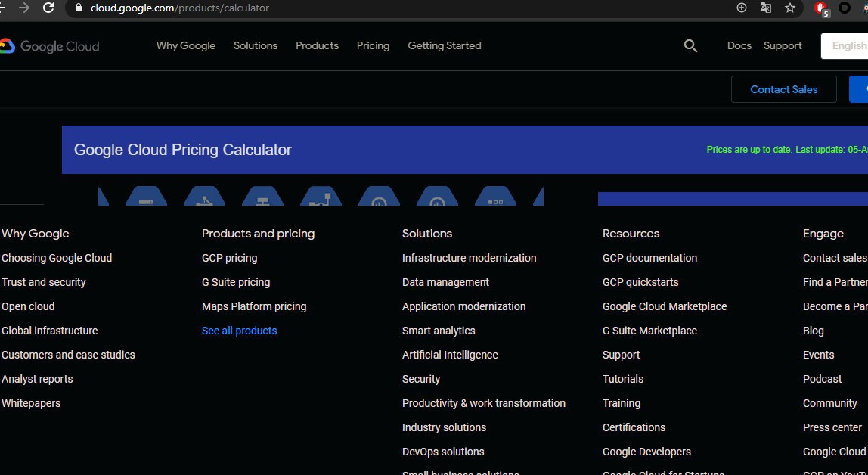This screenshot has width=868, height=475.
Task: Open the Open cloud footer link
Action: point(28,306)
